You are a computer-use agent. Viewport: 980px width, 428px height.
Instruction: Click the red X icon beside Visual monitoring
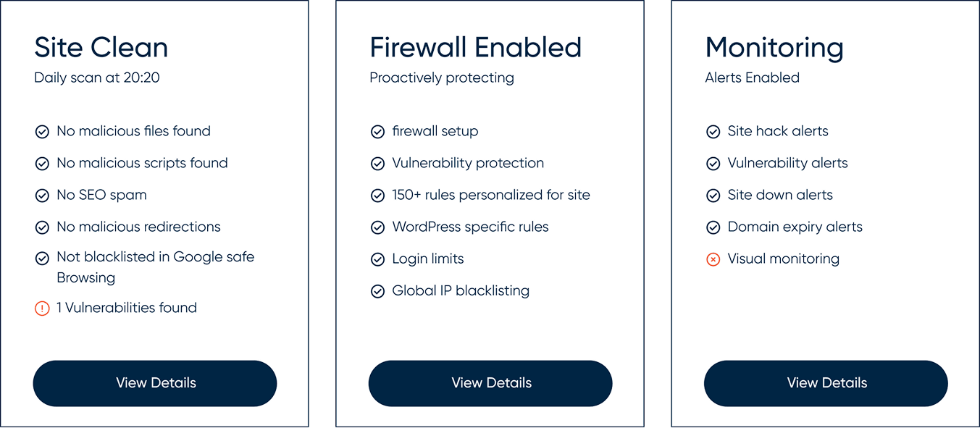713,259
